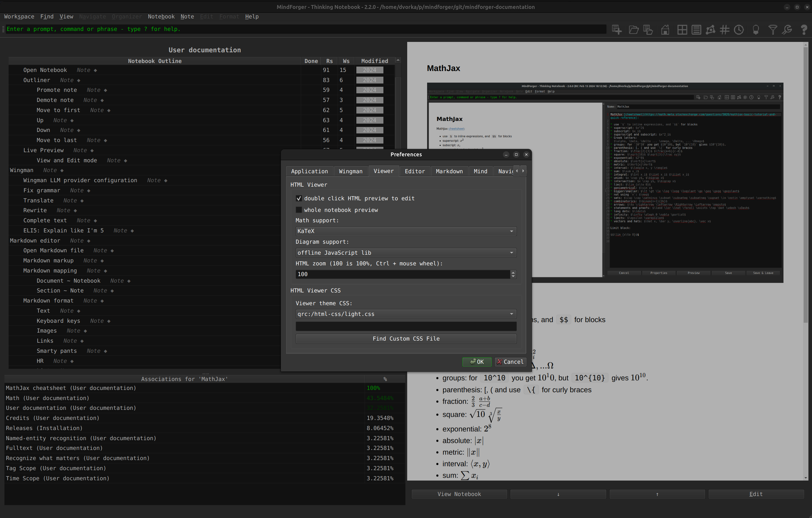Switch to the Editor tab

[x=415, y=171]
